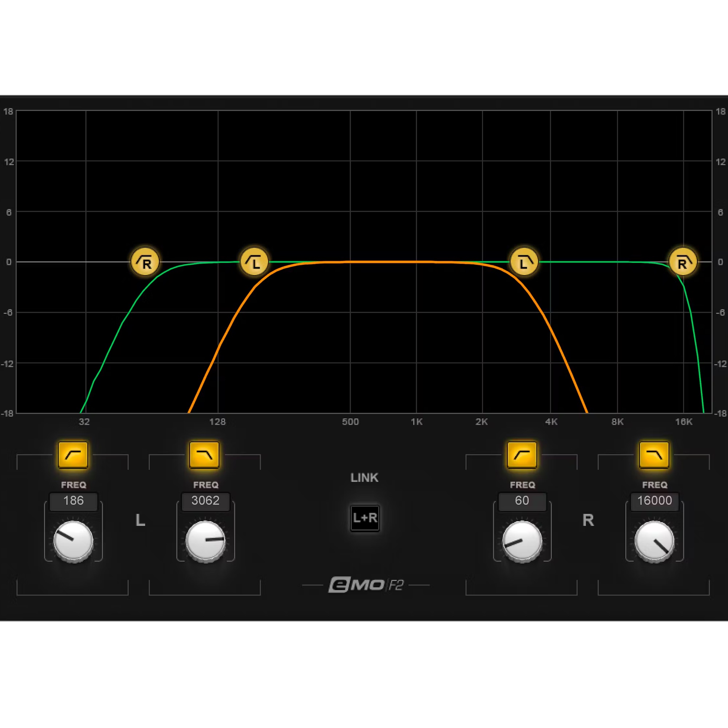Click the 60 frequency value field

tap(522, 501)
